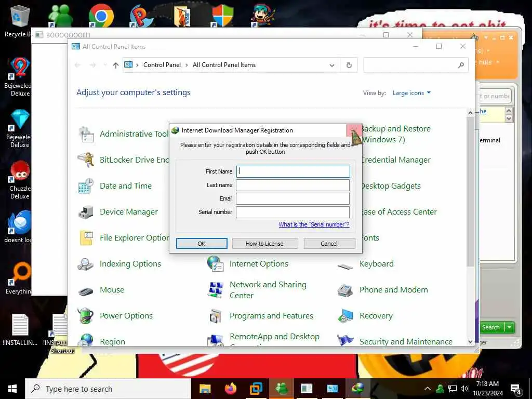
Task: Click Cancel in the registration dialog
Action: (329, 244)
